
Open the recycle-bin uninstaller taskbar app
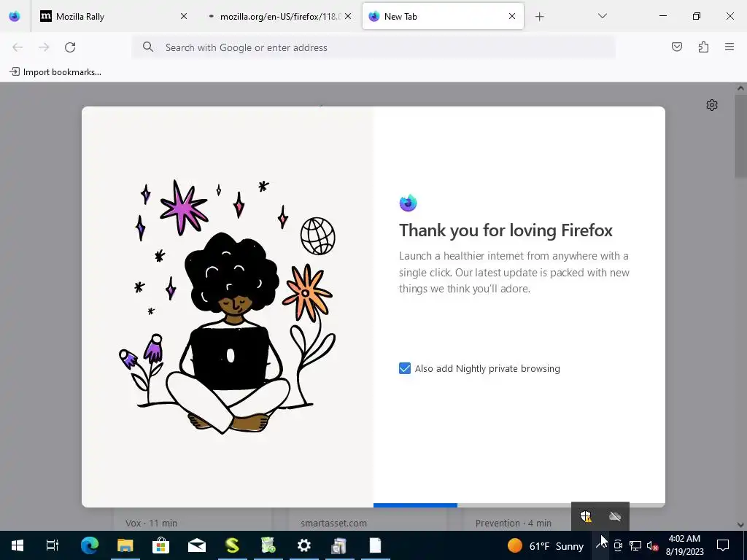coord(268,545)
